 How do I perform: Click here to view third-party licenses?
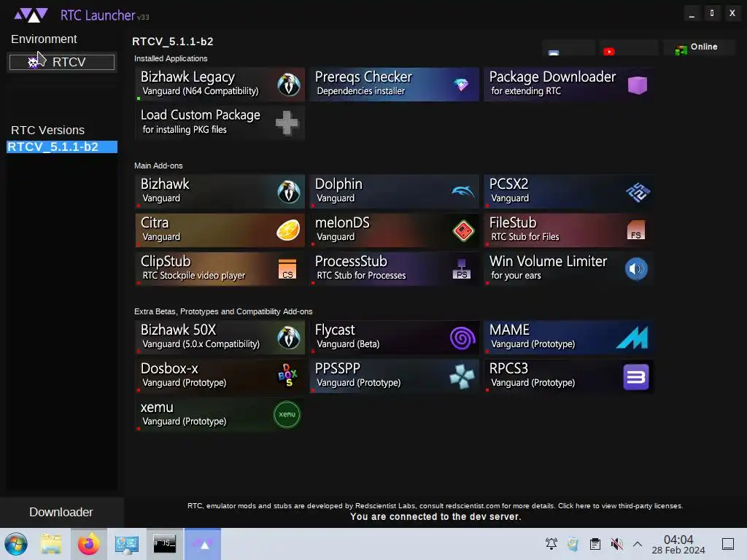(x=620, y=506)
